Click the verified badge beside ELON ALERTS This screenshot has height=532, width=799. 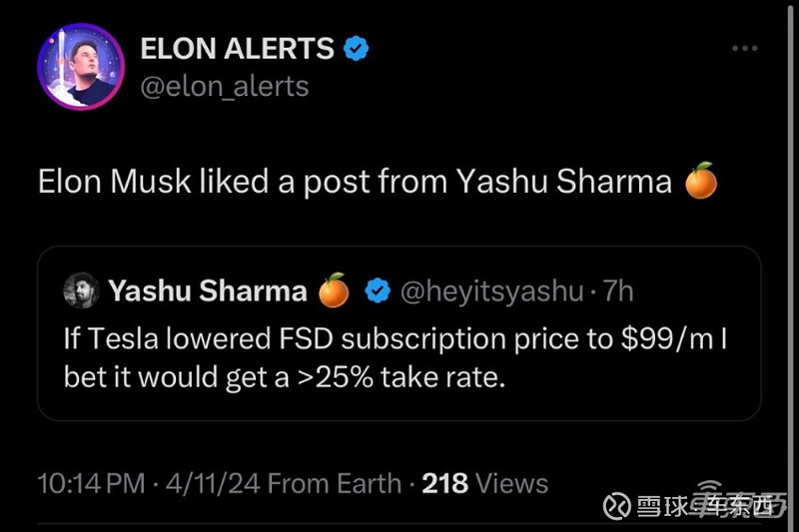[x=357, y=48]
